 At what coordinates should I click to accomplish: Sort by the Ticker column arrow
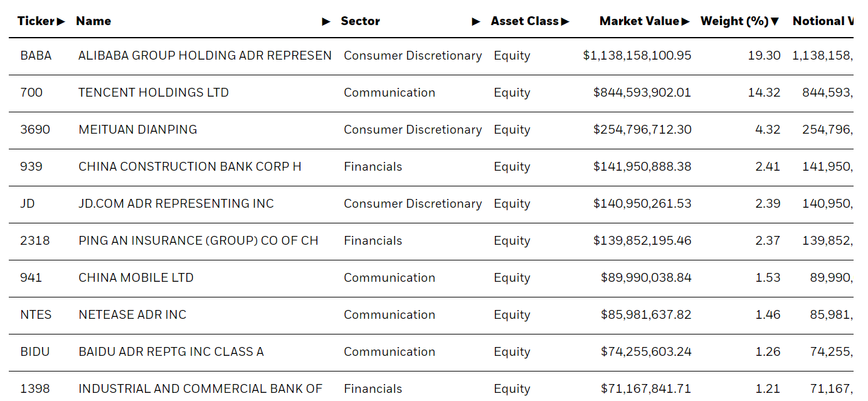61,21
